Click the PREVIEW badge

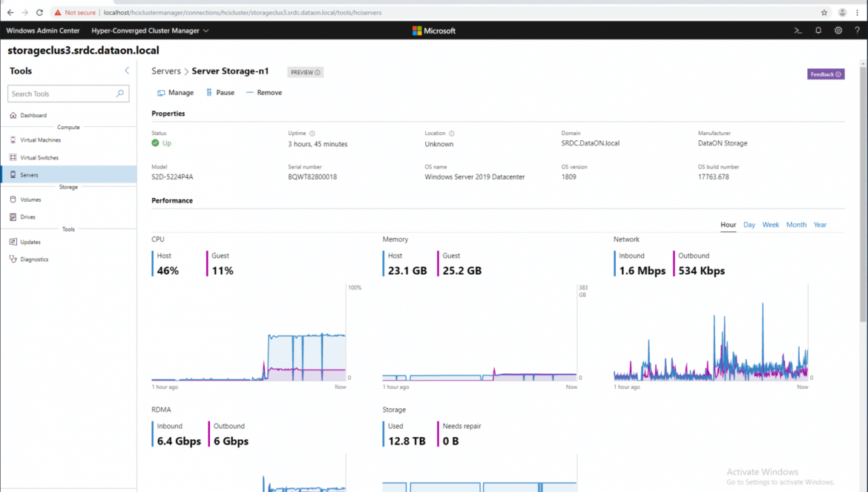pos(305,72)
